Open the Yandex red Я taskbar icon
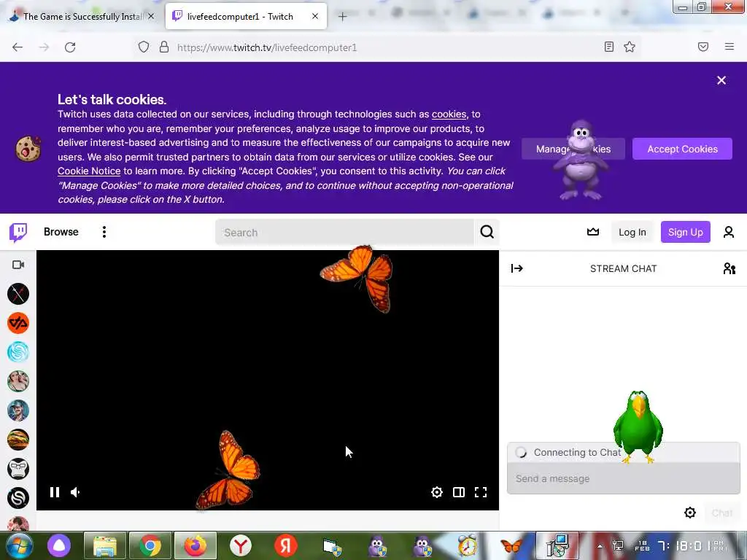Image resolution: width=747 pixels, height=560 pixels. [x=285, y=545]
